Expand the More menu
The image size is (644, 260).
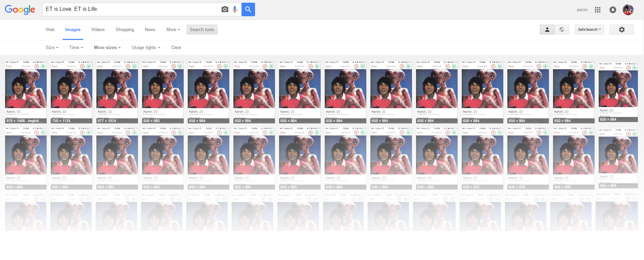(173, 29)
